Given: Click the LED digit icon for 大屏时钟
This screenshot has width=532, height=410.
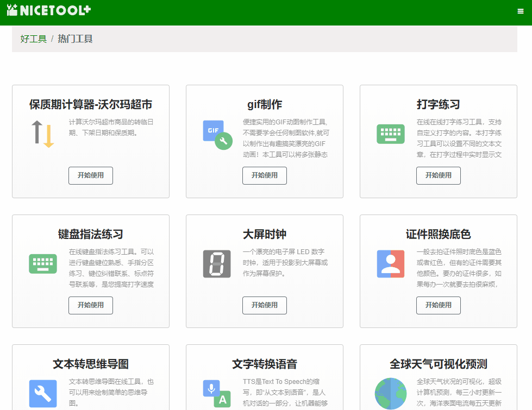Looking at the screenshot, I should [217, 264].
